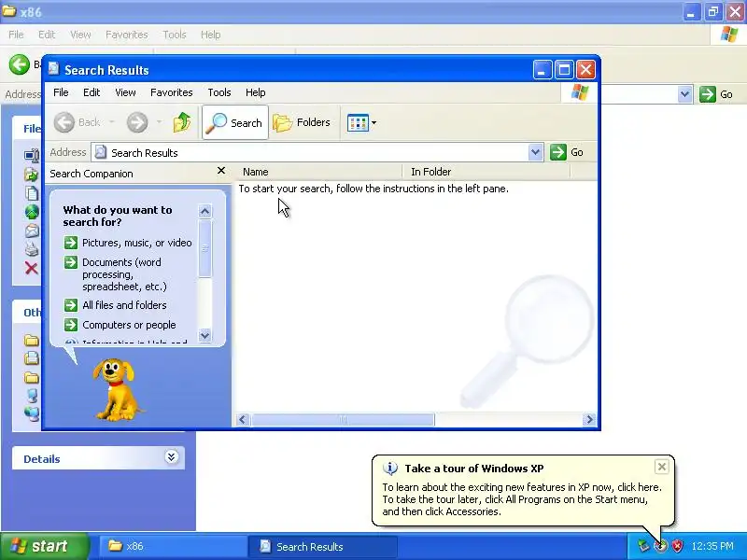
Task: Choose Computers or people search
Action: tap(129, 325)
